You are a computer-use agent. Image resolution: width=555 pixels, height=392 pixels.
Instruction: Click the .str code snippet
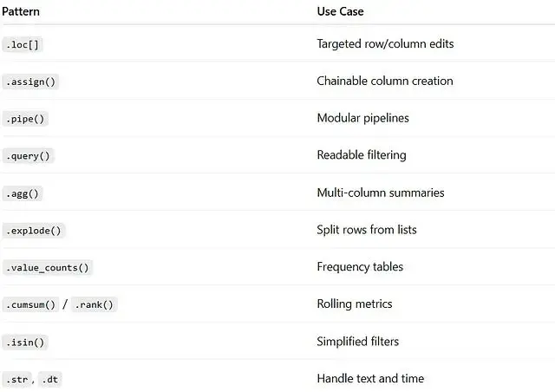coord(17,379)
